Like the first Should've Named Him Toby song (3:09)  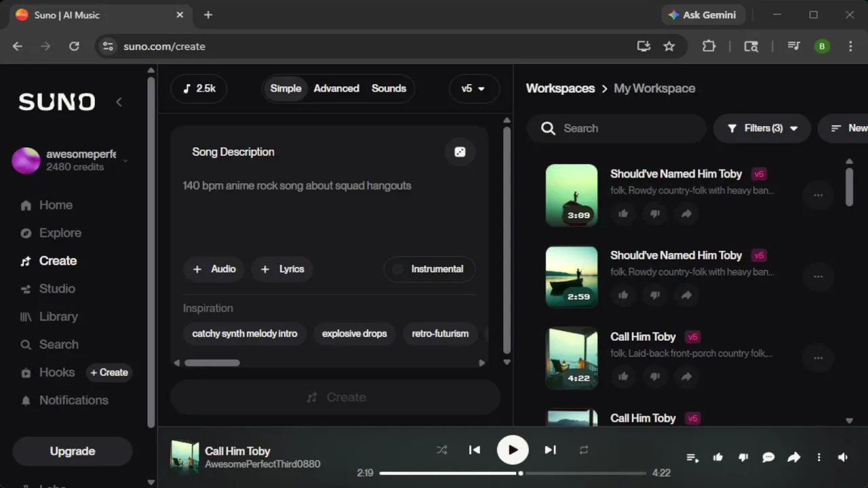pos(623,213)
